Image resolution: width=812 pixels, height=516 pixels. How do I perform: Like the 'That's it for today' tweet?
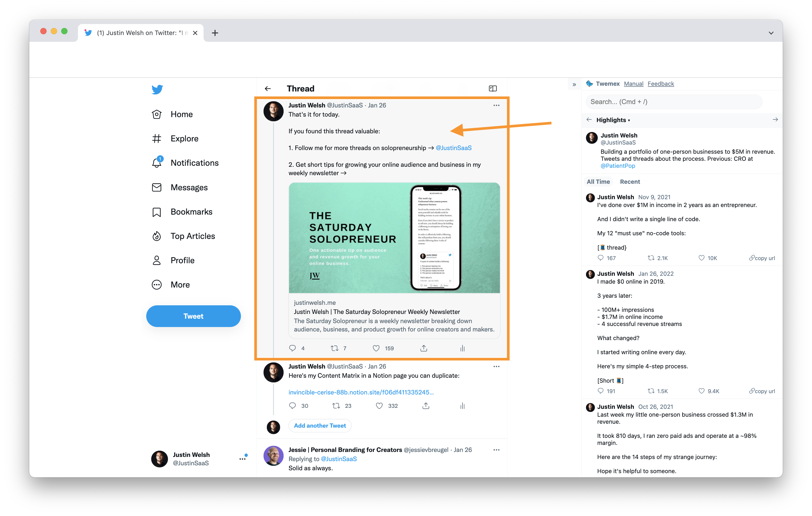[x=376, y=348]
